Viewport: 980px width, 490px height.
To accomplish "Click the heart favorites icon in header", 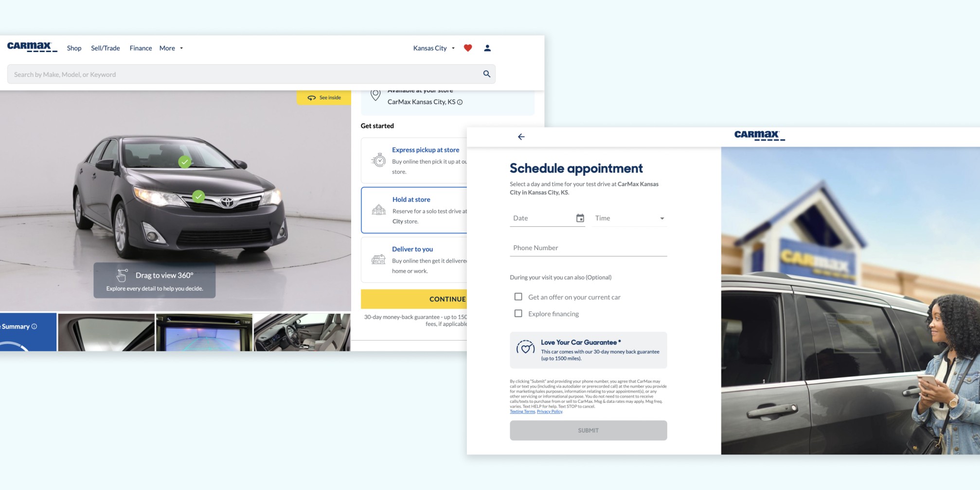I will [467, 48].
